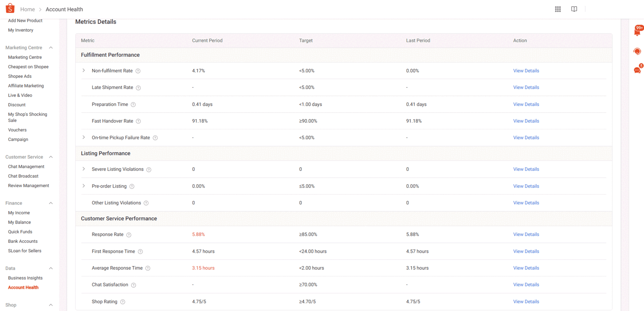Click help icon beside Fast Handover Rate
Screen dimensions: 644x311
(138, 121)
